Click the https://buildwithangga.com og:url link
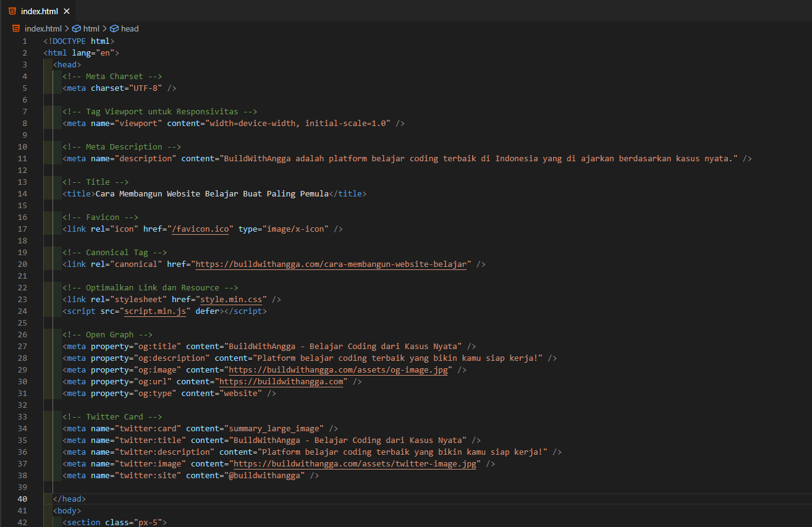 pos(282,381)
